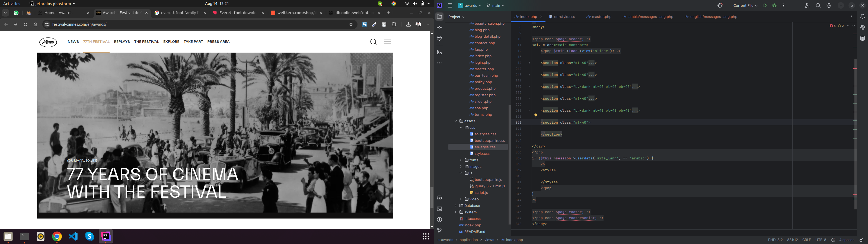This screenshot has height=244, width=868.
Task: Bookmark this page with the star icon
Action: click(x=351, y=25)
